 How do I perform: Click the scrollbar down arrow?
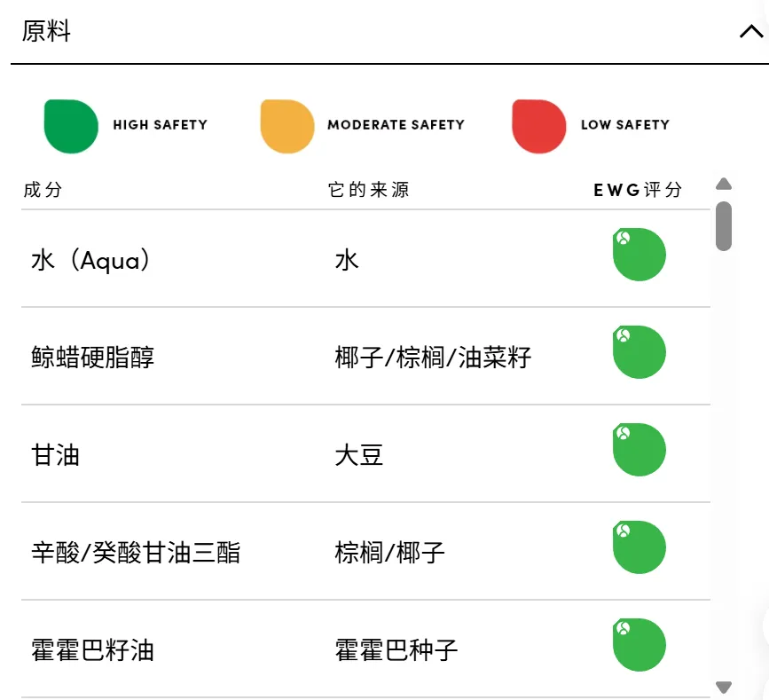click(x=724, y=686)
